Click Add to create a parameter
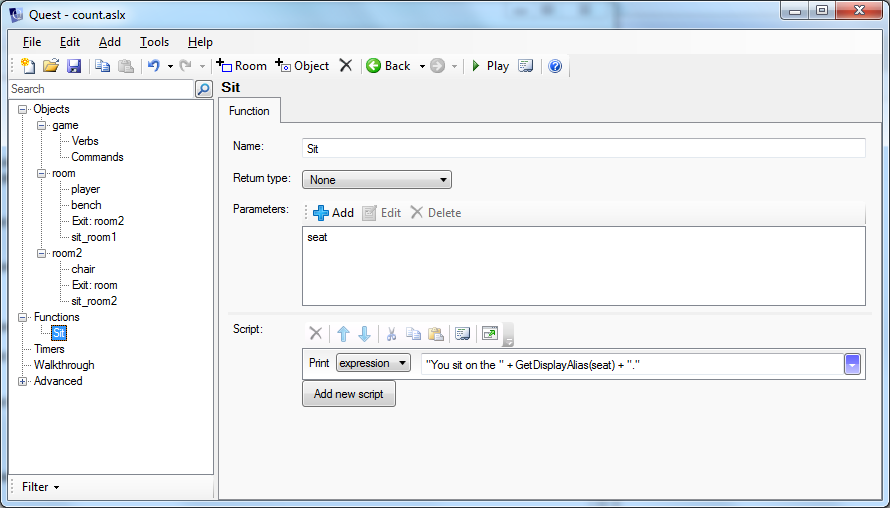 point(333,213)
